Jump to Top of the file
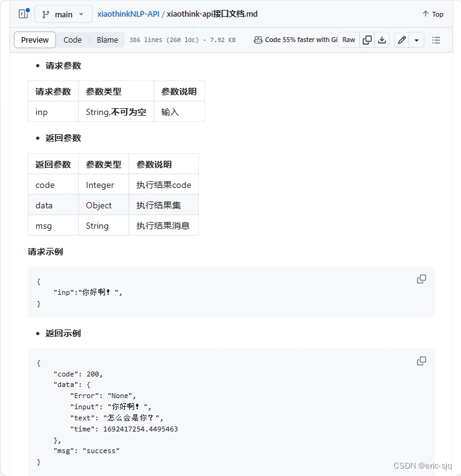Viewport: 461px width, 476px height. pos(433,14)
